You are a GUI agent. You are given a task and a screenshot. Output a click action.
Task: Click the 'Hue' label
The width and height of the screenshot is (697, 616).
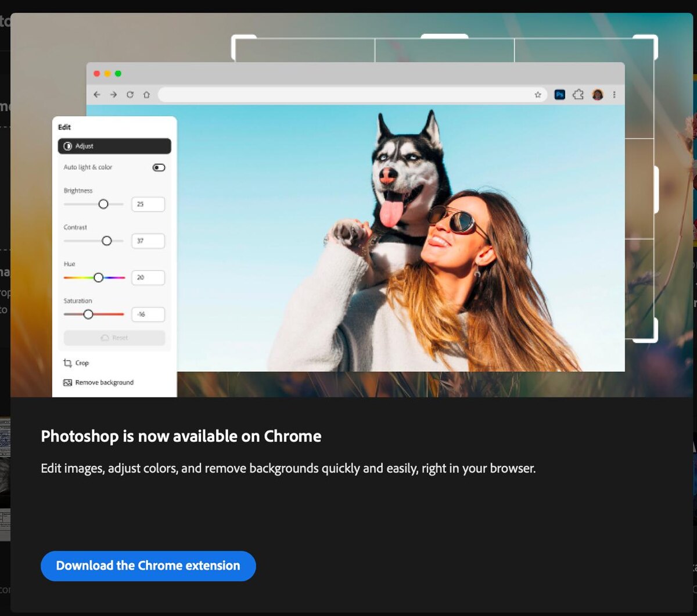pos(70,264)
